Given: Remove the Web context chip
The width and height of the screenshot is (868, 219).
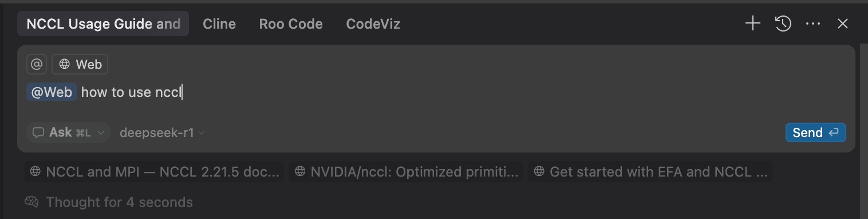Looking at the screenshot, I should pos(80,64).
